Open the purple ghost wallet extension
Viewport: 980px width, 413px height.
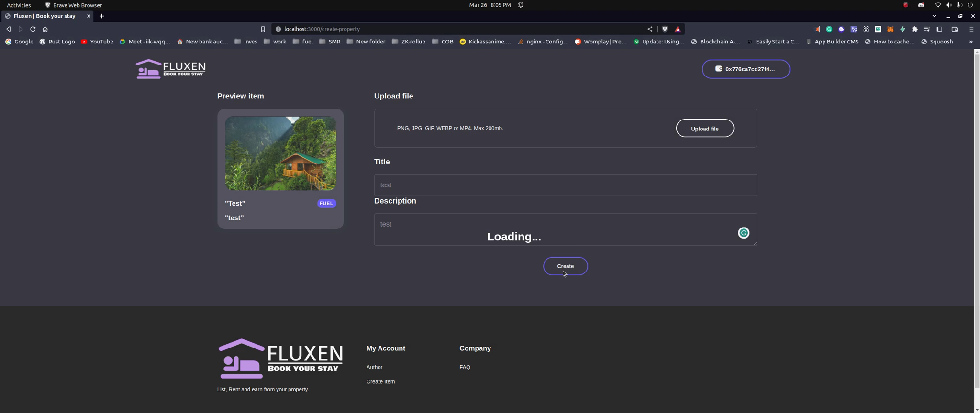coord(841,29)
